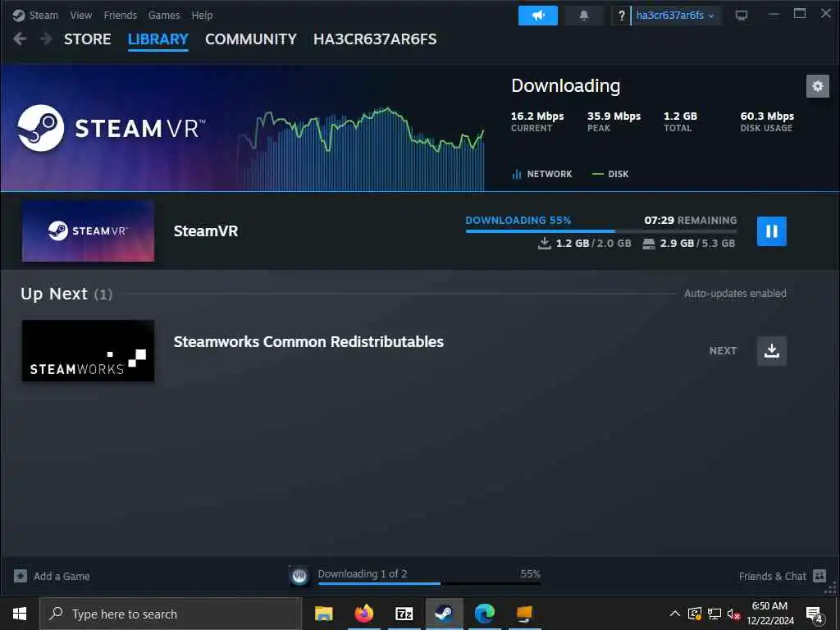Image resolution: width=840 pixels, height=630 pixels.
Task: Click the download throughput graph
Action: click(x=362, y=149)
